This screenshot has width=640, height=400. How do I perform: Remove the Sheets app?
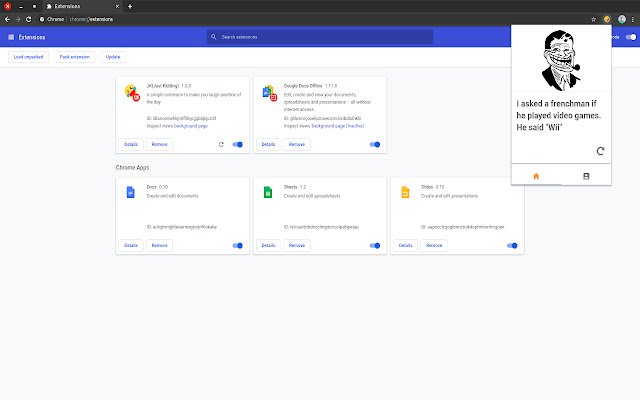click(x=297, y=246)
